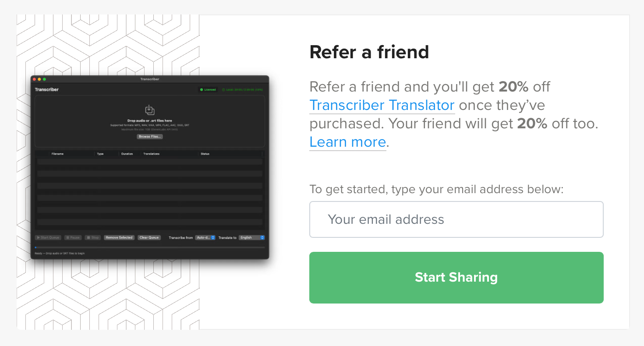Click the drop-files download icon
Image resolution: width=644 pixels, height=346 pixels.
pos(150,110)
